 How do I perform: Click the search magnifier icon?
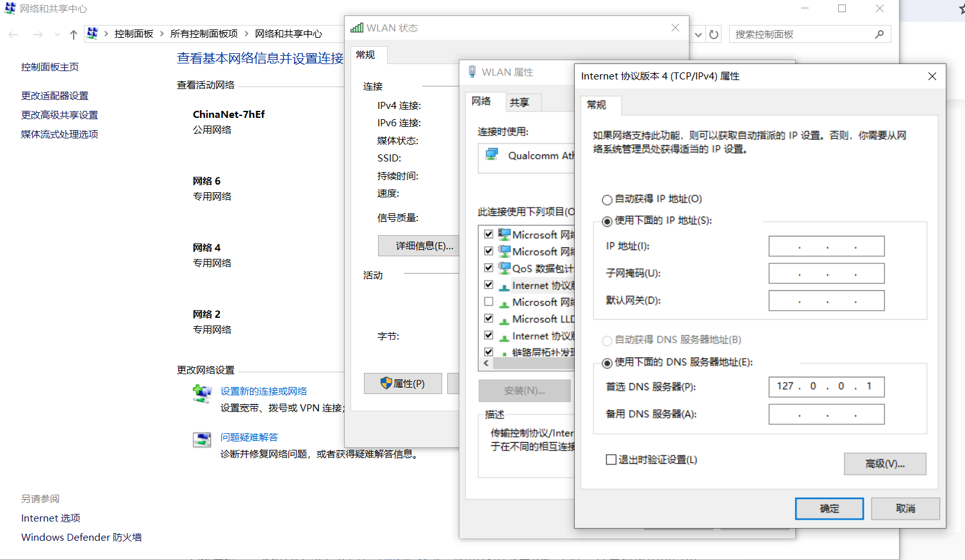[x=879, y=34]
